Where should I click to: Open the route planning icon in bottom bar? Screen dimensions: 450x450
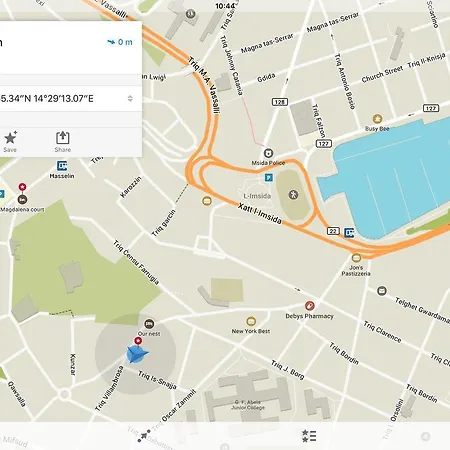tap(144, 435)
